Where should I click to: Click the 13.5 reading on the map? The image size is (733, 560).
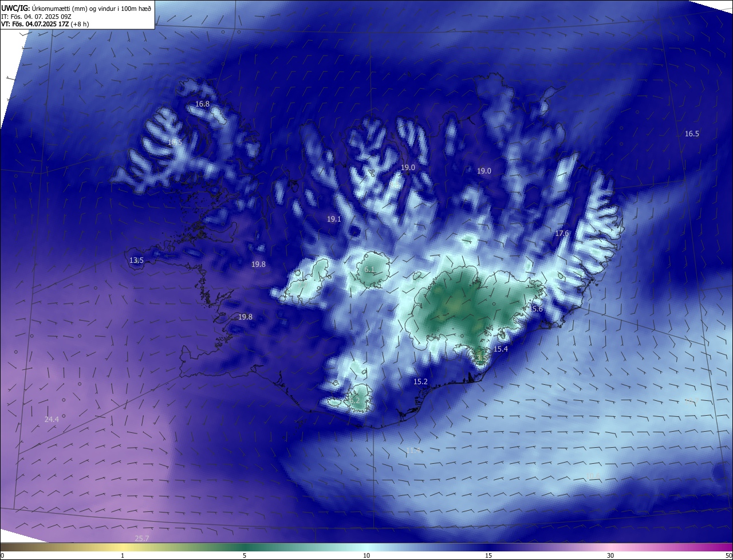pos(136,261)
